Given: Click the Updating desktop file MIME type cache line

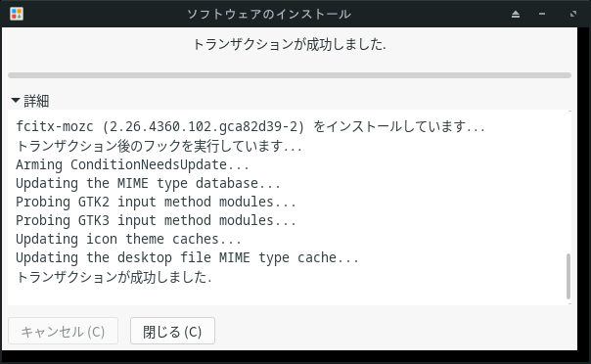Looking at the screenshot, I should coord(187,258).
